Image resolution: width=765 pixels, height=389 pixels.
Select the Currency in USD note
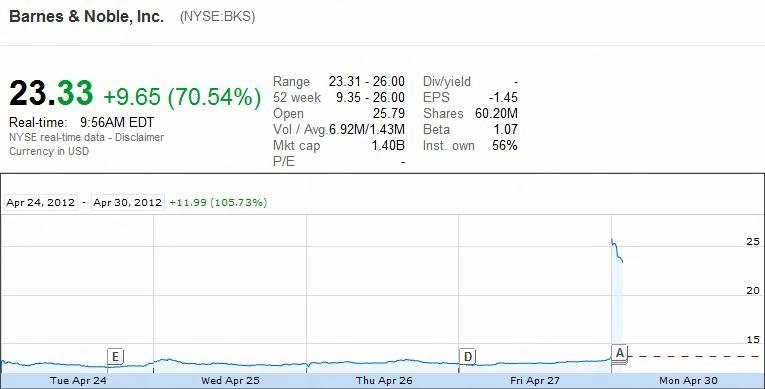[49, 151]
